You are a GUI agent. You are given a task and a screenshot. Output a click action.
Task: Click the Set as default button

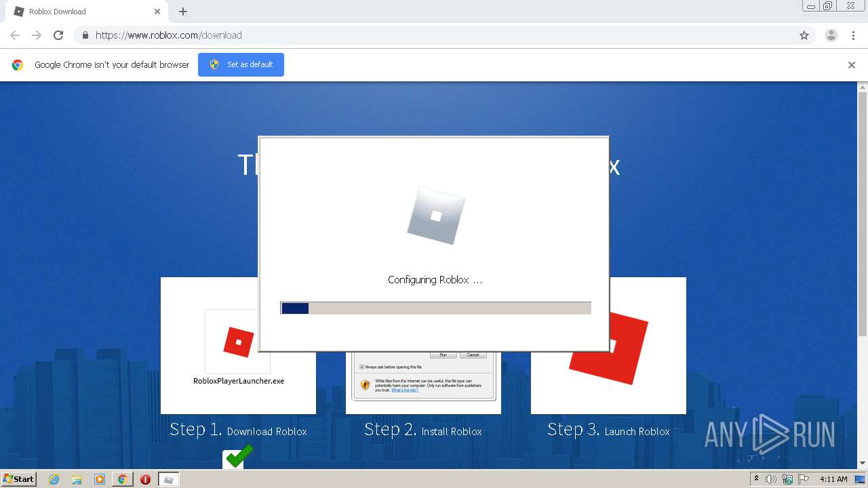click(x=241, y=64)
